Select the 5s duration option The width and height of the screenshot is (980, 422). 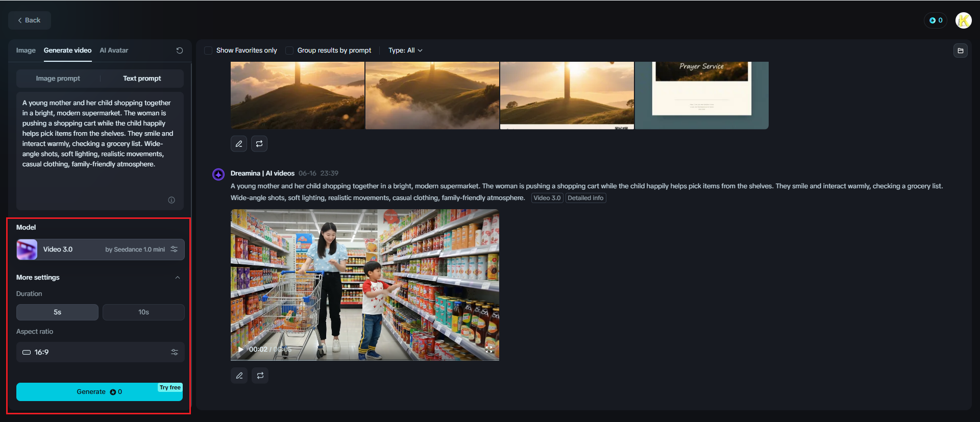click(x=57, y=312)
